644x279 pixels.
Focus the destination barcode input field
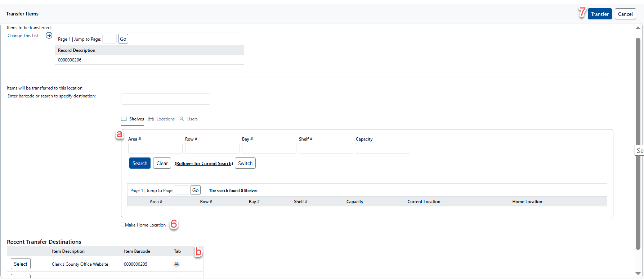[165, 99]
